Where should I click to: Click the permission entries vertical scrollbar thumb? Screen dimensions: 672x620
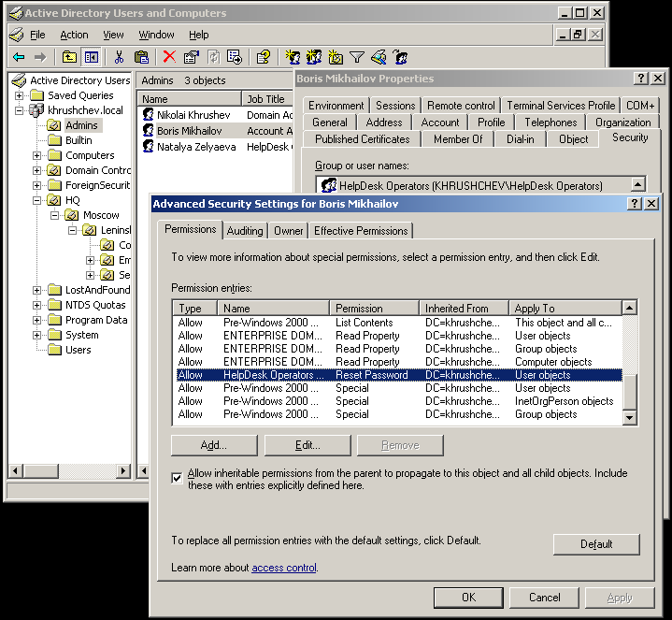tap(629, 392)
